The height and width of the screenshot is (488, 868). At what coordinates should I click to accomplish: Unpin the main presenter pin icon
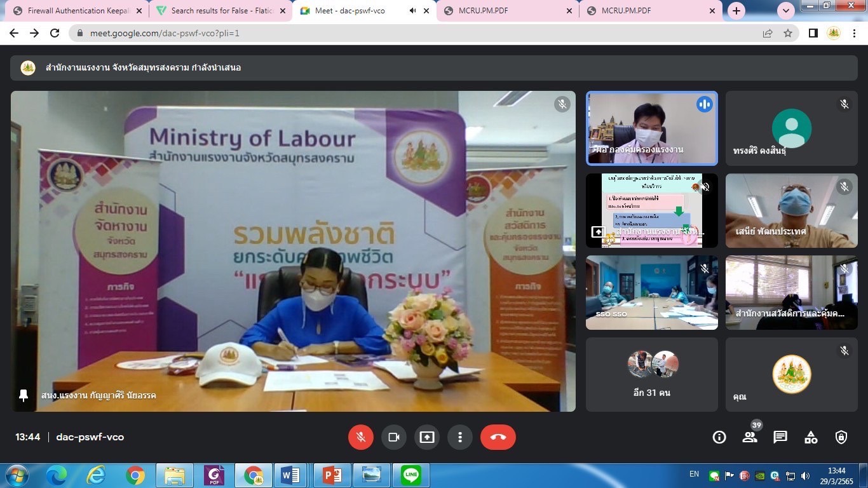tap(24, 395)
